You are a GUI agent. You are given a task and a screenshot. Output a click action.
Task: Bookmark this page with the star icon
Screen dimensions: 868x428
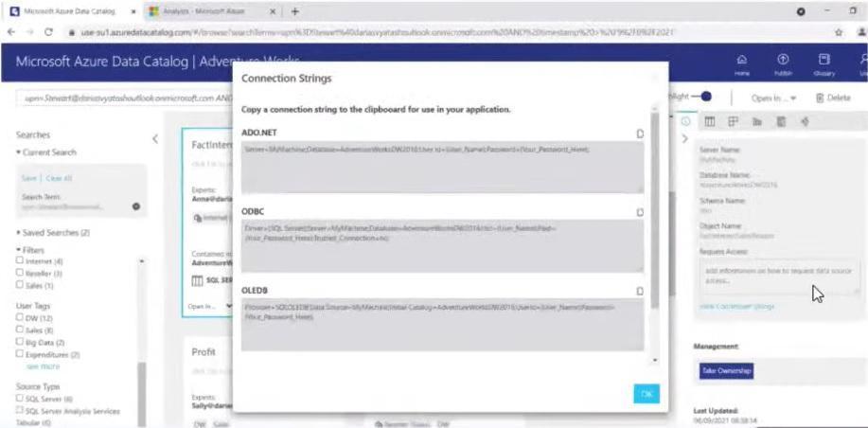pyautogui.click(x=839, y=32)
